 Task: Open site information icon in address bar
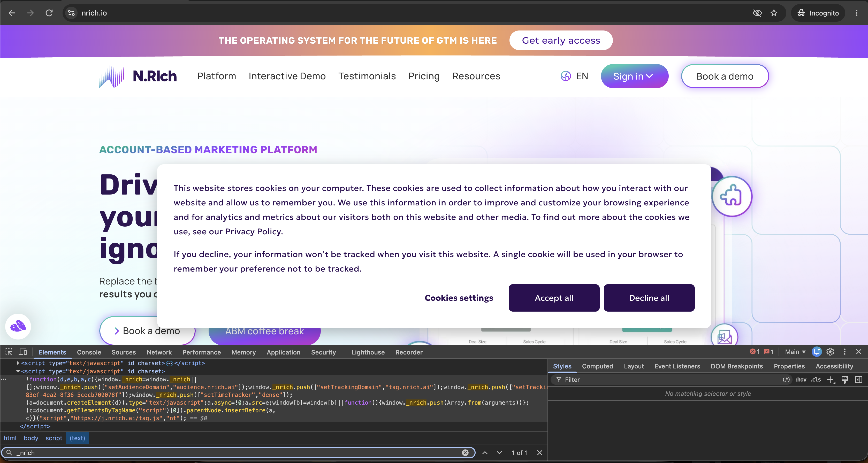(71, 13)
